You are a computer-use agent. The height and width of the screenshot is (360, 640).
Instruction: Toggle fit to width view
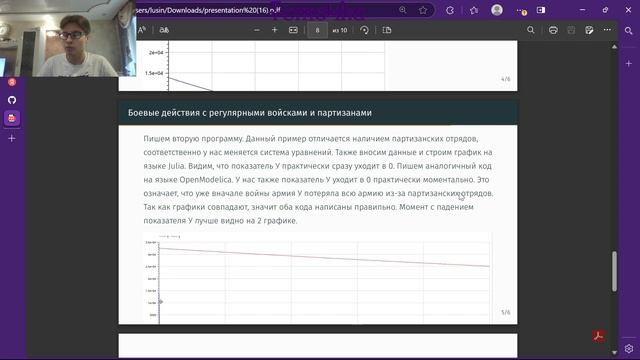[293, 30]
